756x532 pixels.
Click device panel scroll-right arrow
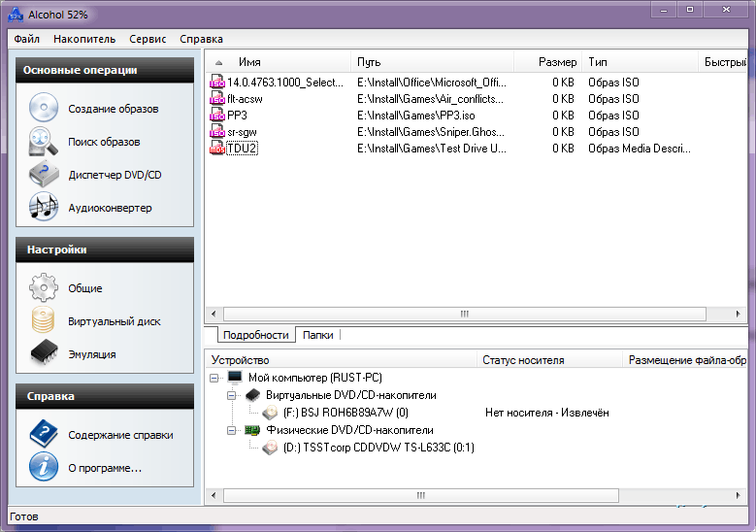[x=738, y=495]
